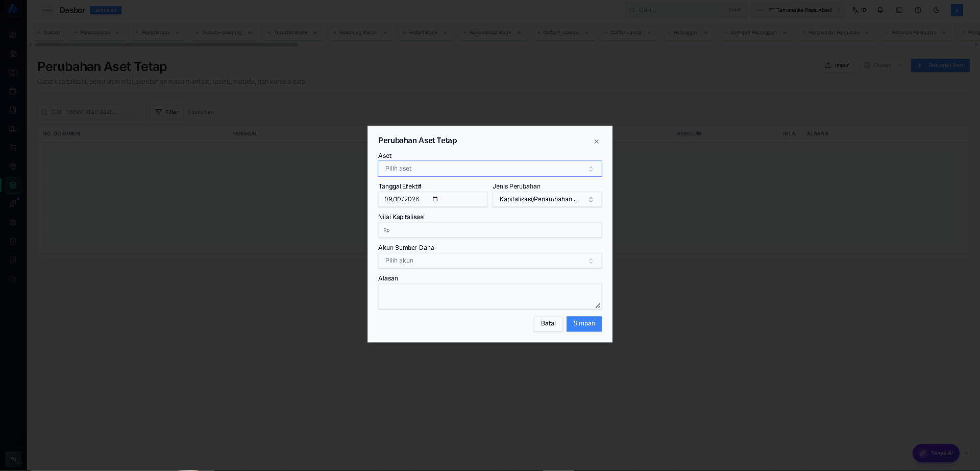Expand the Jenis Perubahan dropdown
The image size is (980, 471).
[x=547, y=199]
